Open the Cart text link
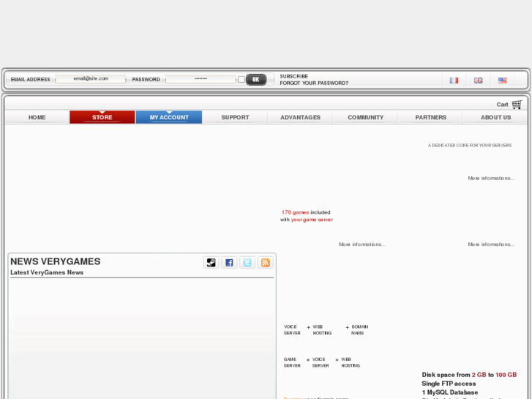 (502, 105)
